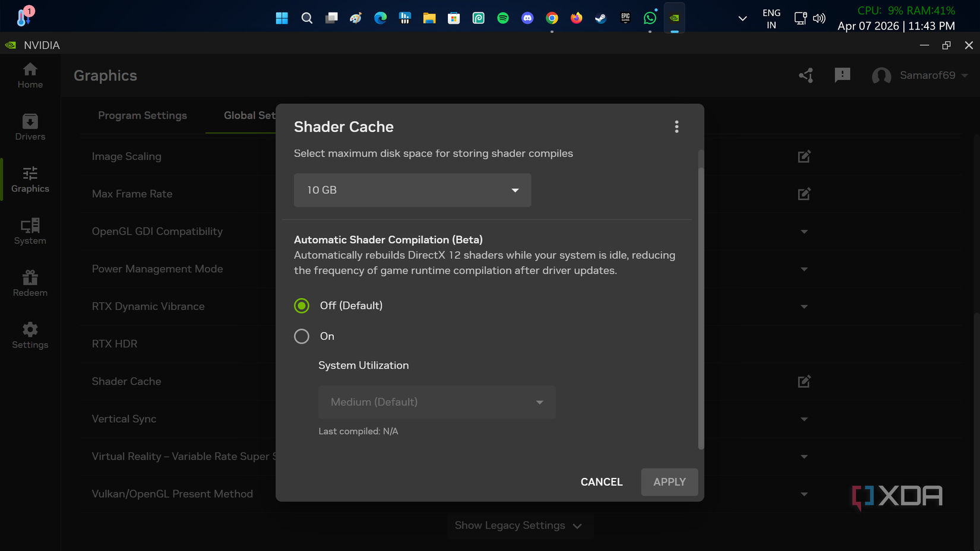Open the Home section in sidebar
Image resolution: width=980 pixels, height=551 pixels.
(30, 75)
